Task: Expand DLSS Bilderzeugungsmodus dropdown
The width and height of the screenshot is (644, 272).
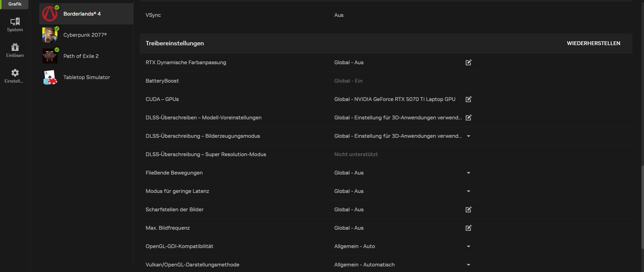Action: (x=468, y=136)
